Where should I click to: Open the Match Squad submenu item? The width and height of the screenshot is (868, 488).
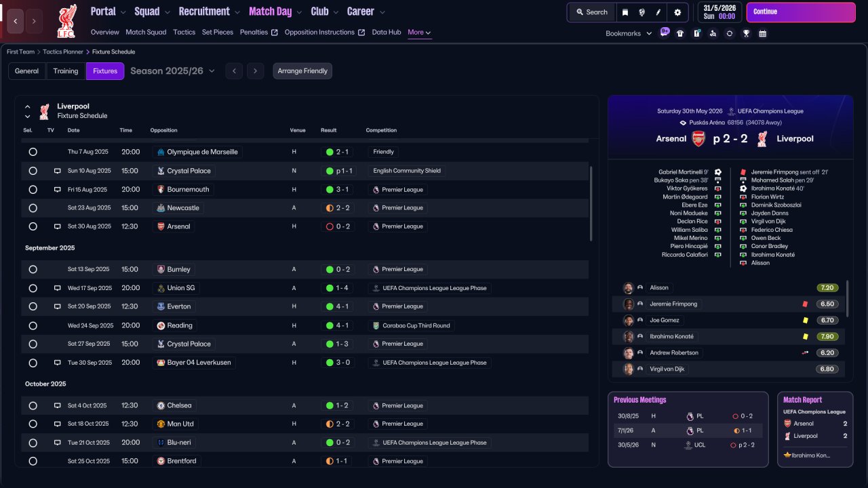click(x=146, y=32)
